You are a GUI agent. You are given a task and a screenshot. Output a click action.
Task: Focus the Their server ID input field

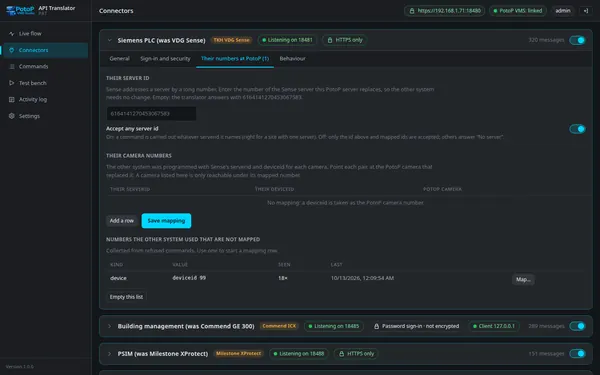tap(151, 114)
